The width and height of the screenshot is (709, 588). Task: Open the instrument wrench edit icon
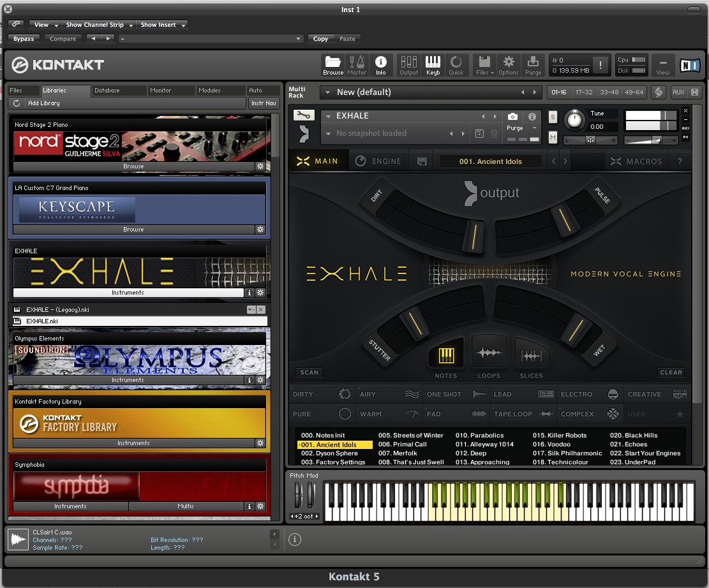pos(303,115)
